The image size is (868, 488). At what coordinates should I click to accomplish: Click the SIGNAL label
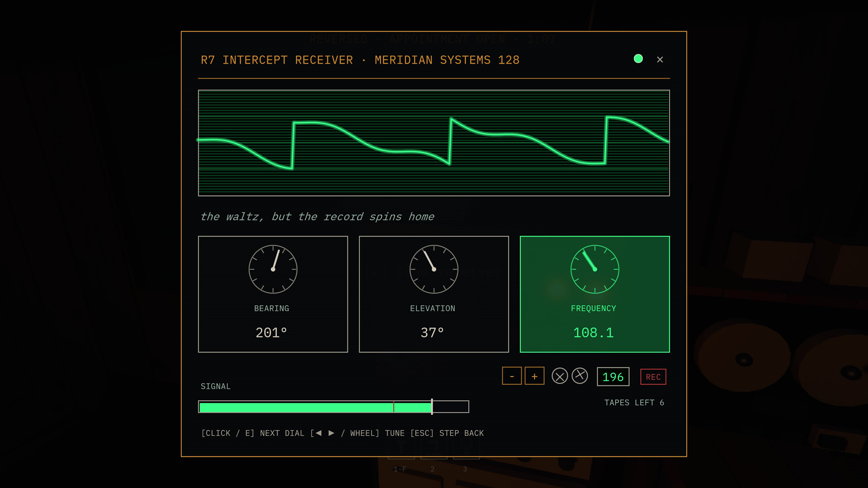(216, 386)
